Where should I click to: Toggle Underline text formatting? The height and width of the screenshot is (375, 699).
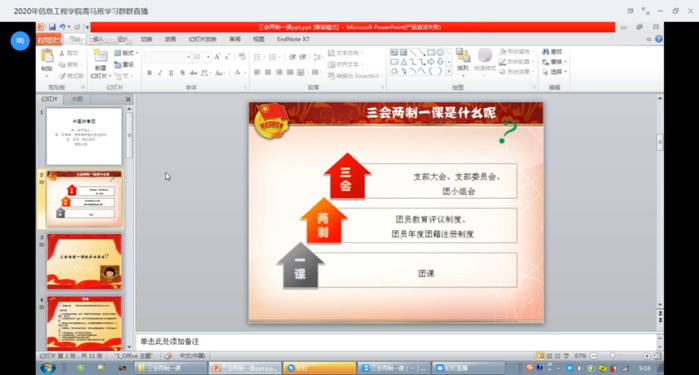tap(171, 72)
